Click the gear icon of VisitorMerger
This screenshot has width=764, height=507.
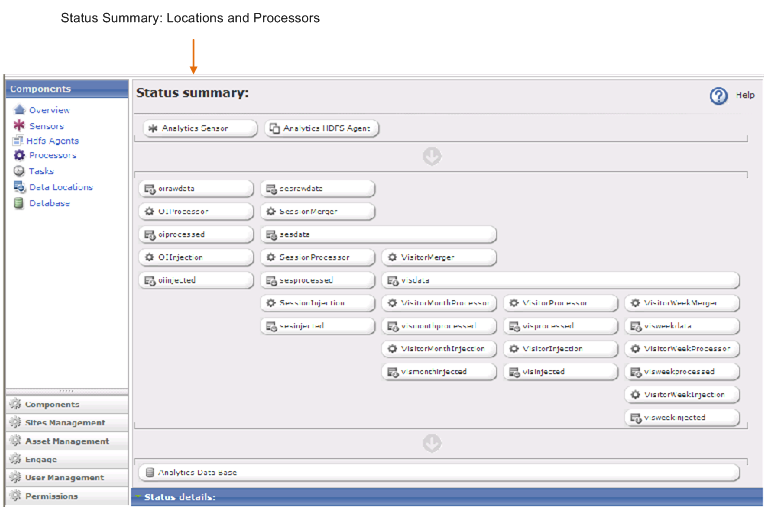392,257
